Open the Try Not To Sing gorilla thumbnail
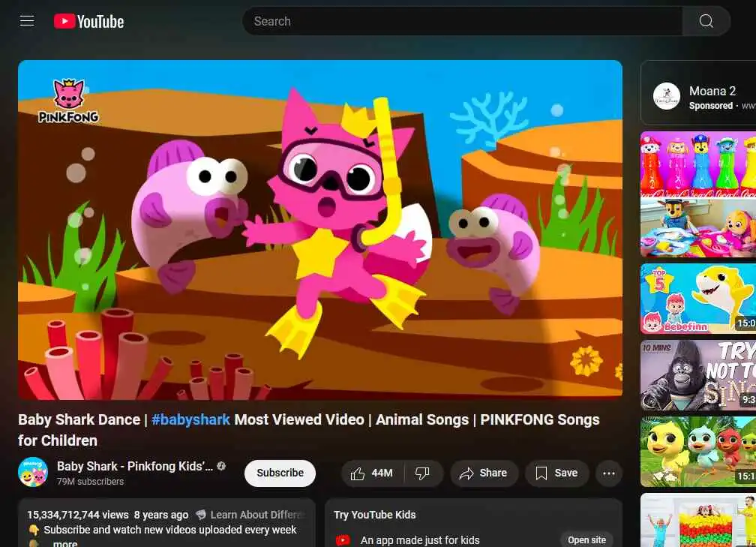 pos(698,375)
